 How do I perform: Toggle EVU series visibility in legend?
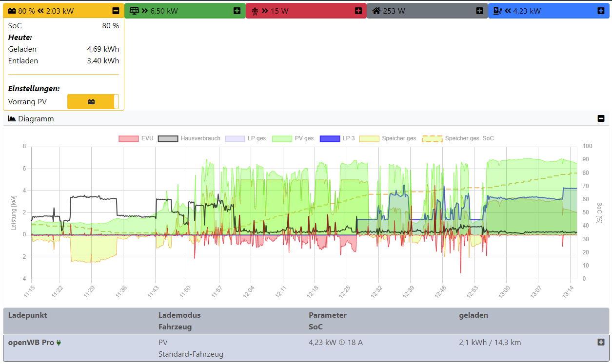point(136,138)
